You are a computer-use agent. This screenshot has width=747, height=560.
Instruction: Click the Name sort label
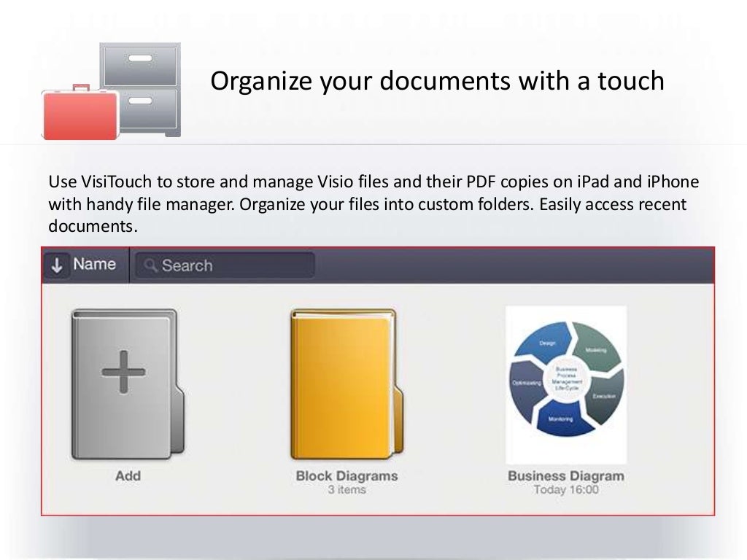(94, 264)
